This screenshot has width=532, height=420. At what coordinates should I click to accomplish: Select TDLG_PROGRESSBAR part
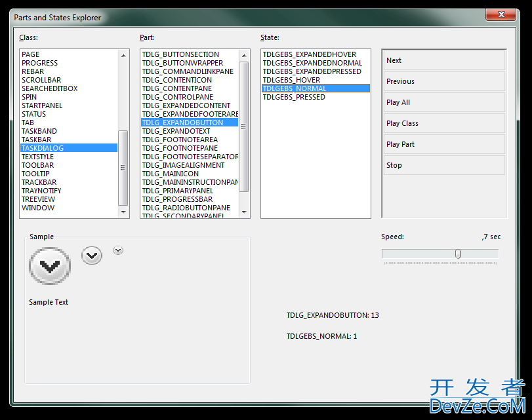[190, 199]
